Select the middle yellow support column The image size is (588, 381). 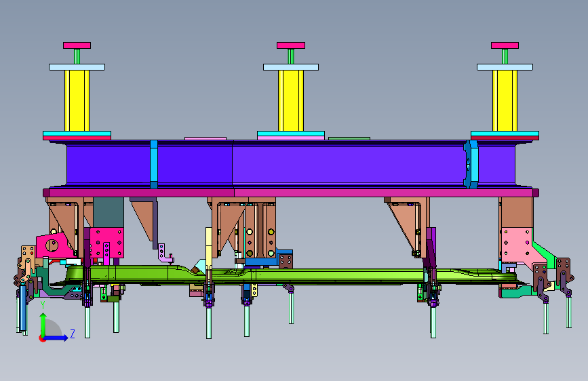click(291, 100)
